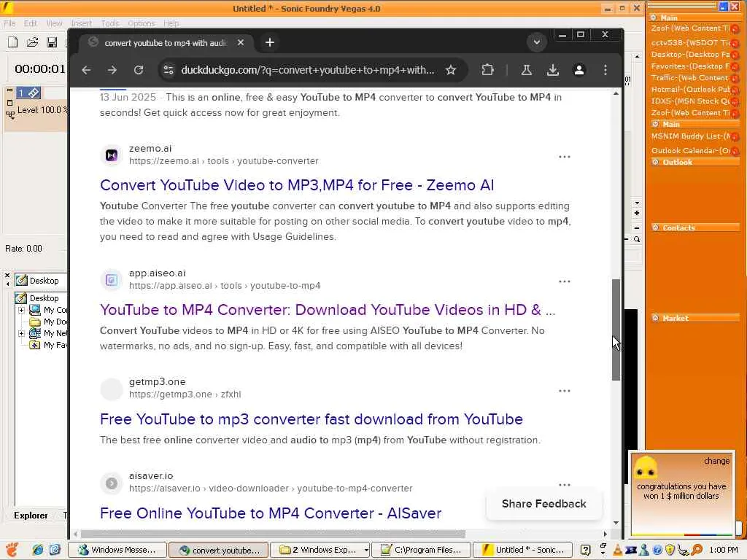Click the Open folder icon in Vegas toolbar
Image resolution: width=747 pixels, height=560 pixels.
[x=32, y=42]
